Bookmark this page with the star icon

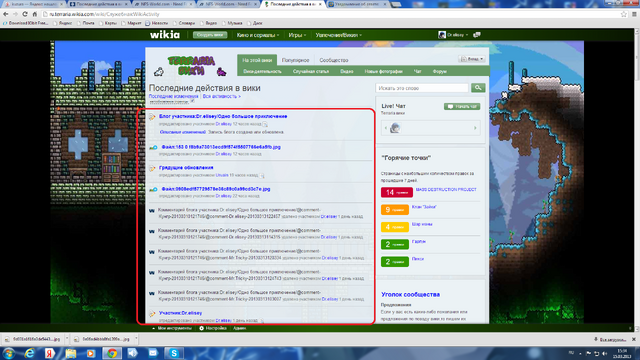pos(623,14)
